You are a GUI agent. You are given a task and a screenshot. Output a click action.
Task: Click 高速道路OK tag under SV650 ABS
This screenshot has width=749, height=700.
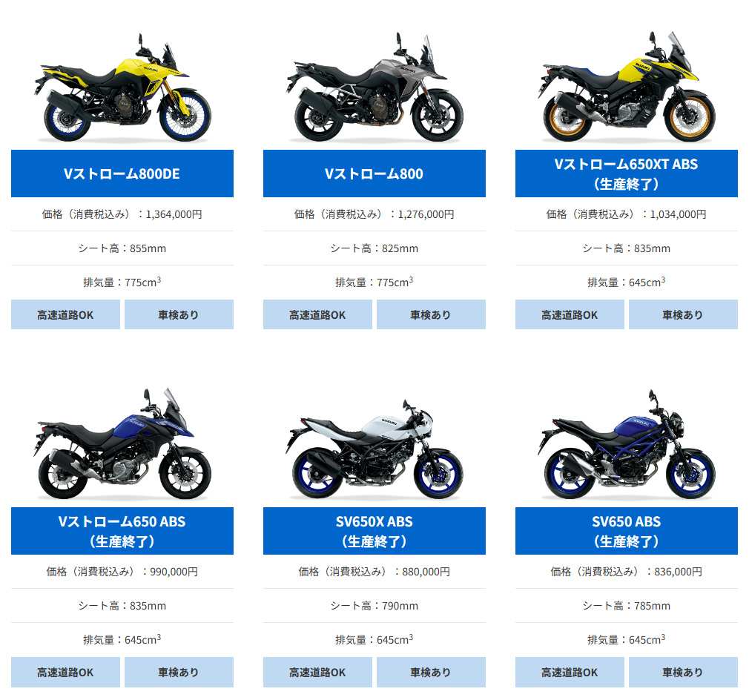(x=570, y=673)
